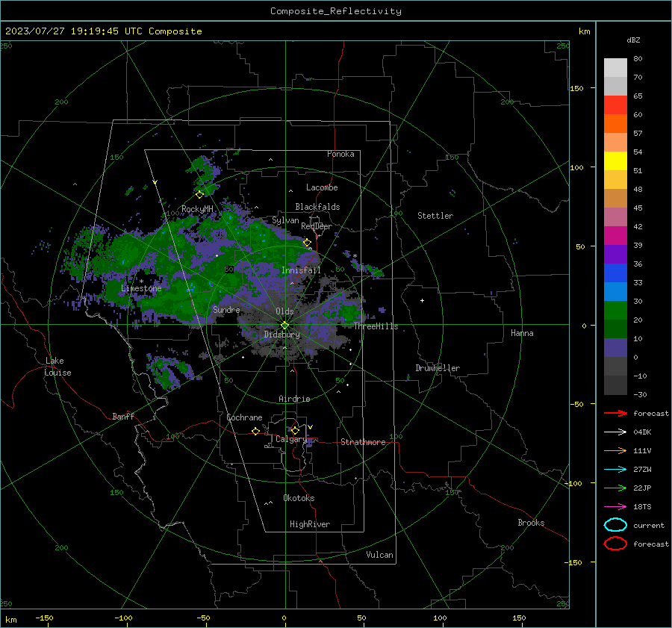Screen dimensions: 672x628
Task: Click the -150 tick on bottom axis
Action: (44, 618)
